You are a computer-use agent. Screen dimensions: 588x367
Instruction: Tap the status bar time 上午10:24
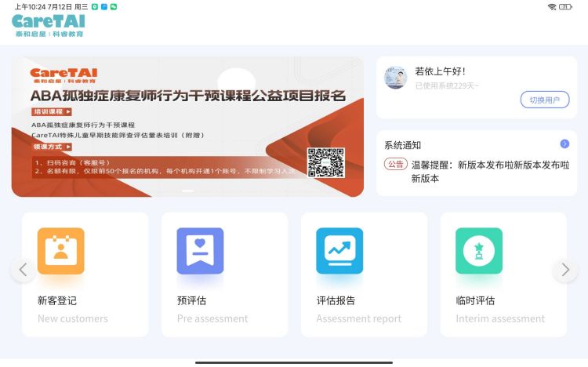point(31,7)
